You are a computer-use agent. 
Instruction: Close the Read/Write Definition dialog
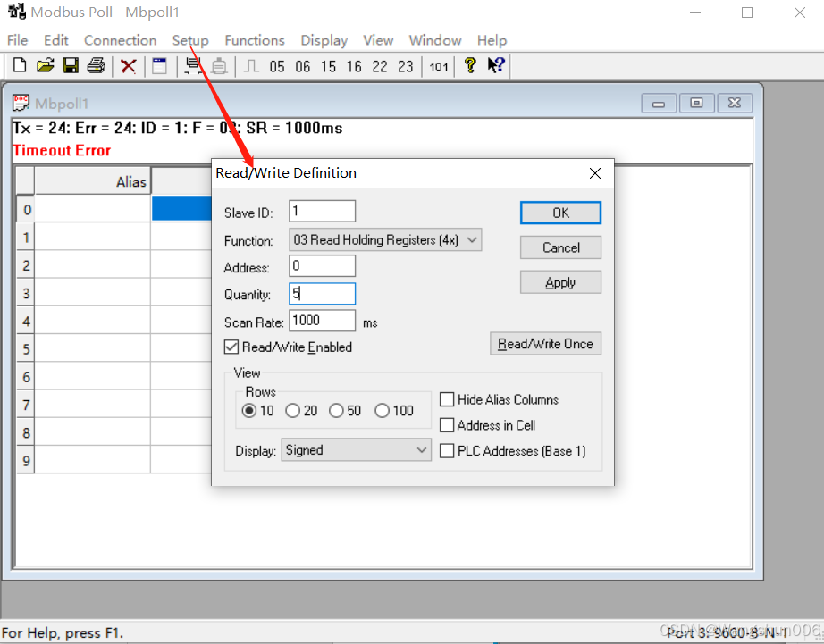[x=595, y=173]
